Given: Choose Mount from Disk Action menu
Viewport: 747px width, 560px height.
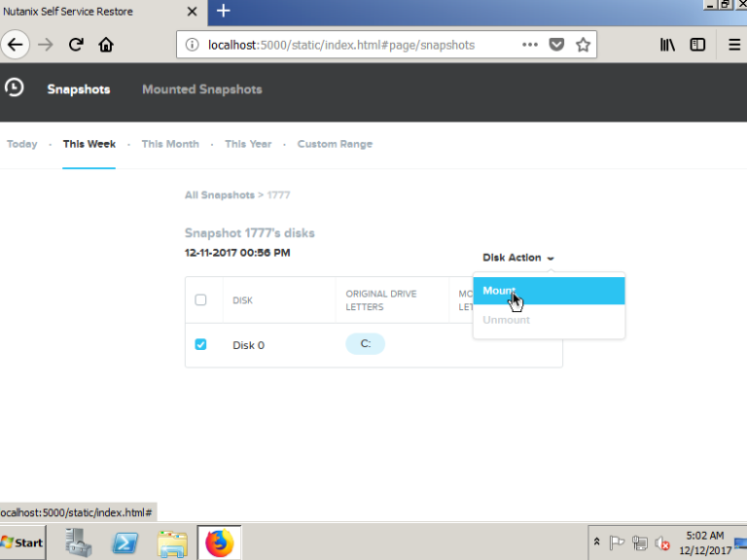Looking at the screenshot, I should pos(549,291).
